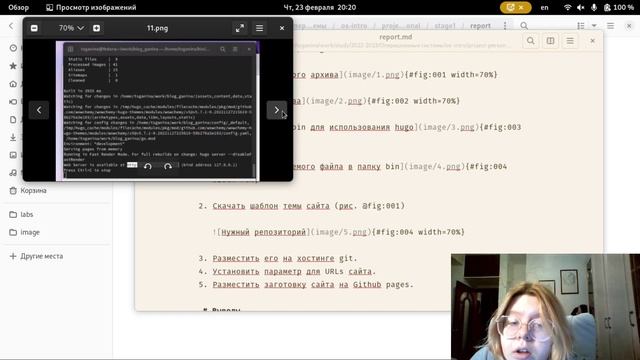The width and height of the screenshot is (640, 360).
Task: Click the orange screen recording indicator
Action: pyautogui.click(x=516, y=7)
